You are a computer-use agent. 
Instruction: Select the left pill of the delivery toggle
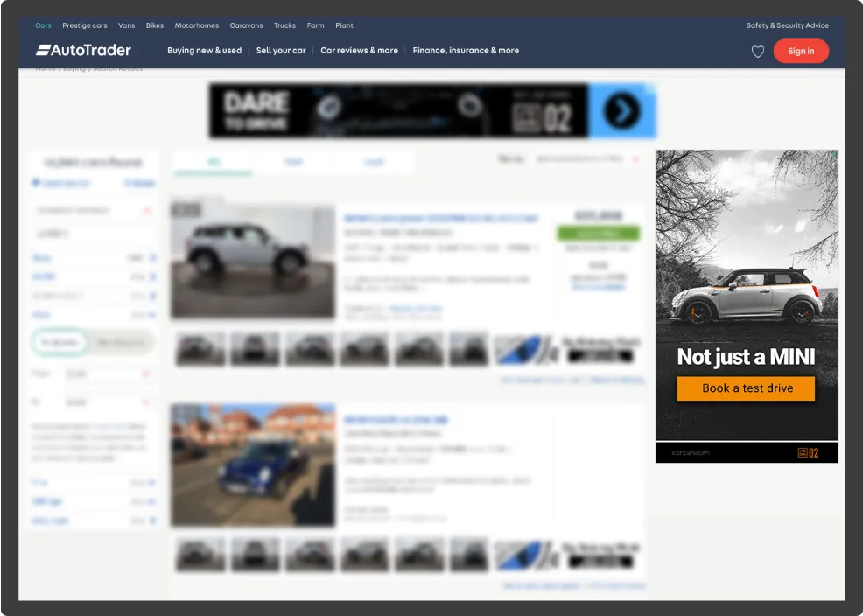[59, 343]
